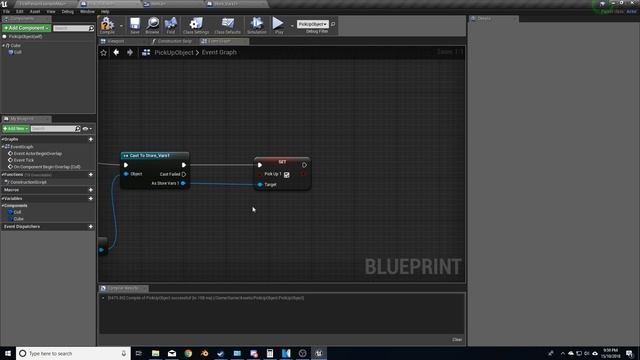This screenshot has height=360, width=640.
Task: Toggle the Pick Up checkbox in SET node
Action: point(287,175)
